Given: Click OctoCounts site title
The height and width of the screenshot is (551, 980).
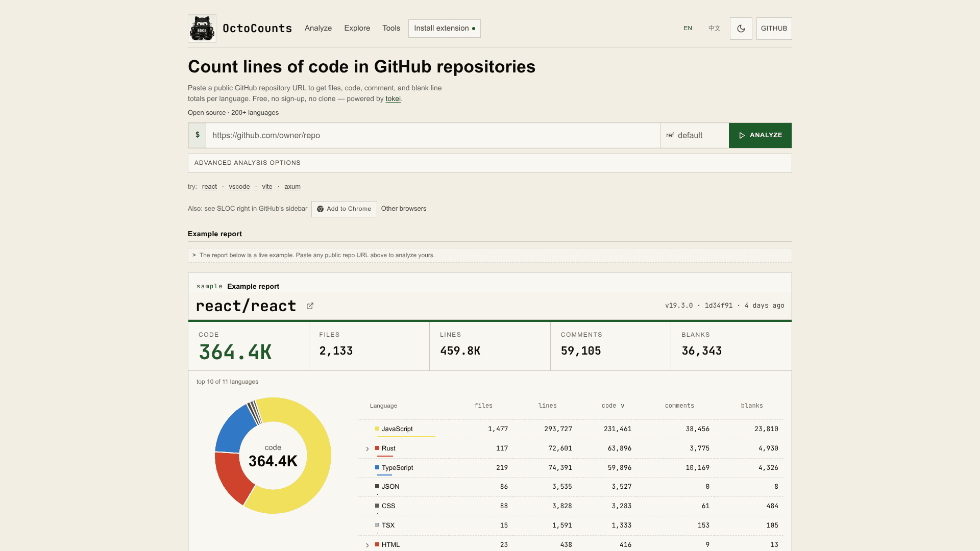Looking at the screenshot, I should pyautogui.click(x=257, y=29).
